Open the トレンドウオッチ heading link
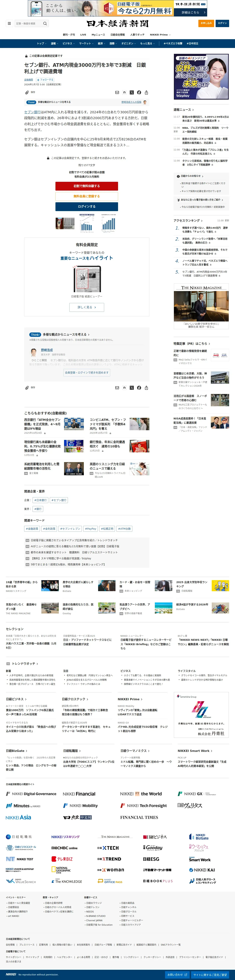Viewport: 235px width, 980px height. (x=25, y=663)
